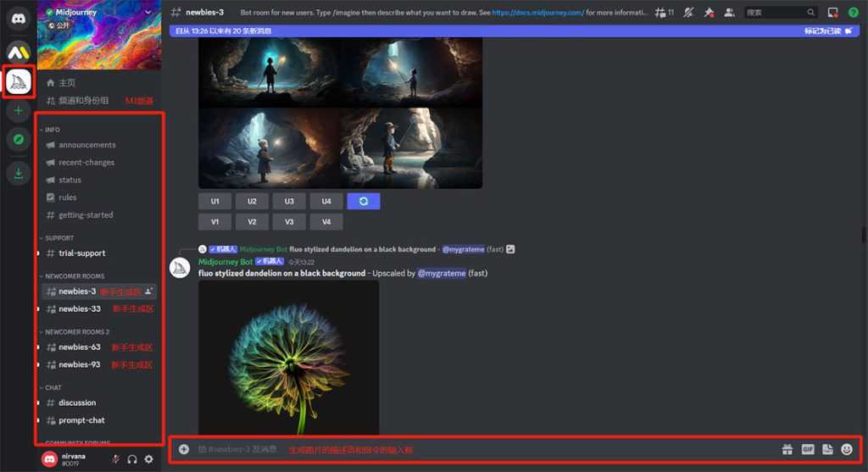Viewport: 868px width, 472px height.
Task: Mute the microphone in user panel
Action: click(x=115, y=459)
